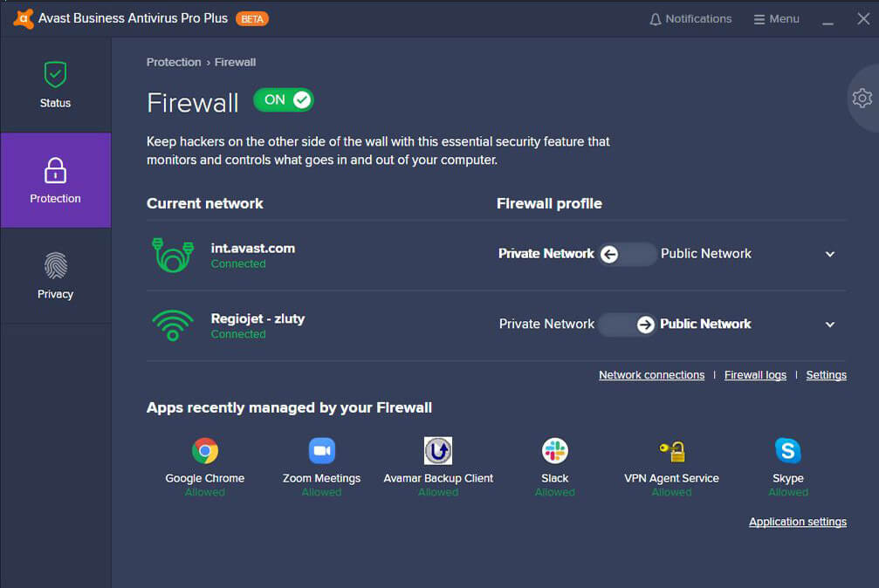
Task: Open Notifications from the top bar
Action: [690, 18]
